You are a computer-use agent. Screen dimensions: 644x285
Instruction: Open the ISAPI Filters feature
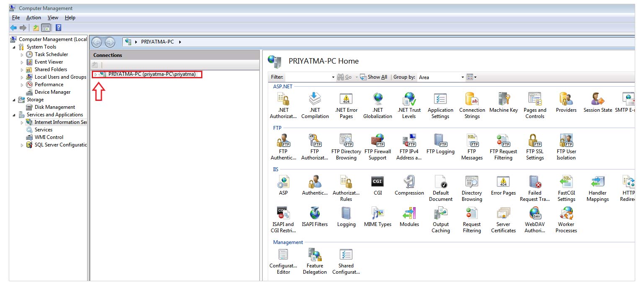click(x=315, y=217)
